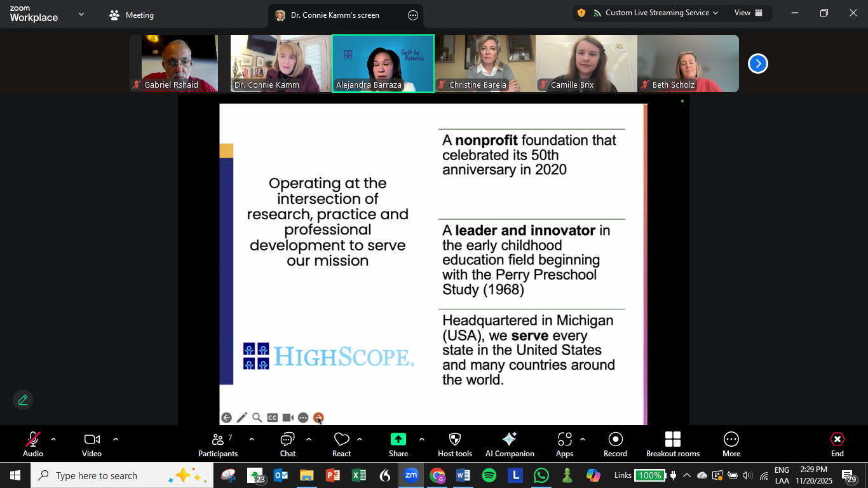This screenshot has width=868, height=488.
Task: Open the View layout button
Action: point(748,13)
